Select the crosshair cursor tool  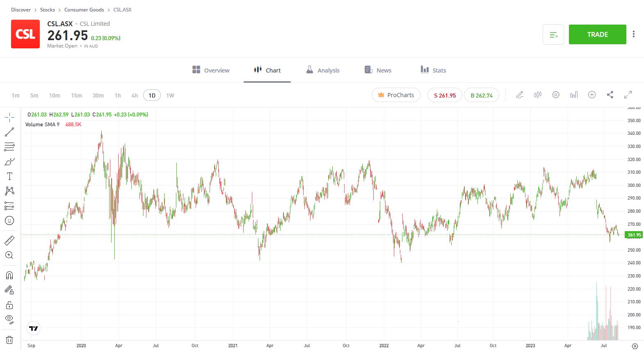pos(9,117)
